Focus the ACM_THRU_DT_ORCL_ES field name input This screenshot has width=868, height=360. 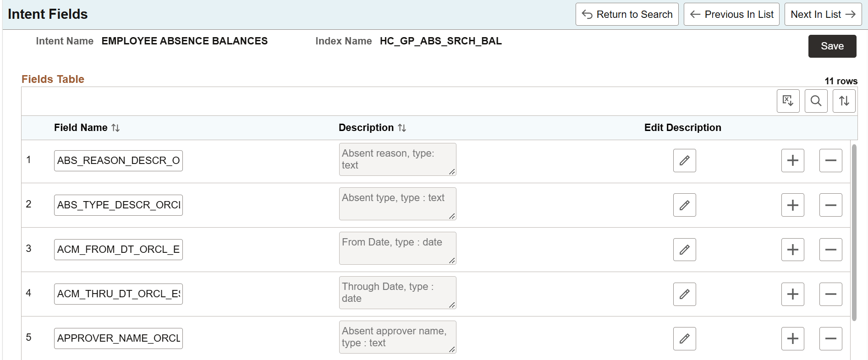[x=118, y=294]
